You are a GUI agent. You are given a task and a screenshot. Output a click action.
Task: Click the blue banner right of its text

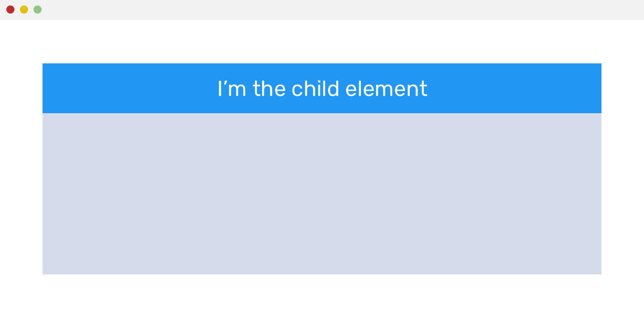[x=516, y=88]
